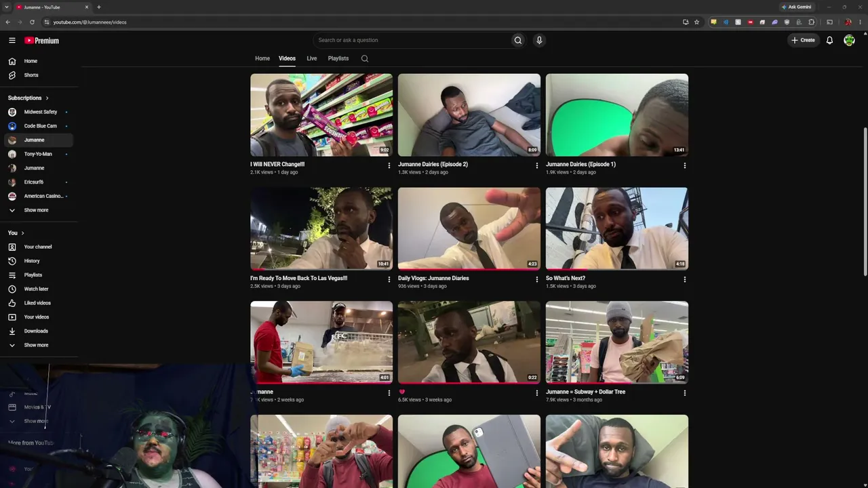Click the Ask Gemini button
868x488 pixels.
(796, 7)
